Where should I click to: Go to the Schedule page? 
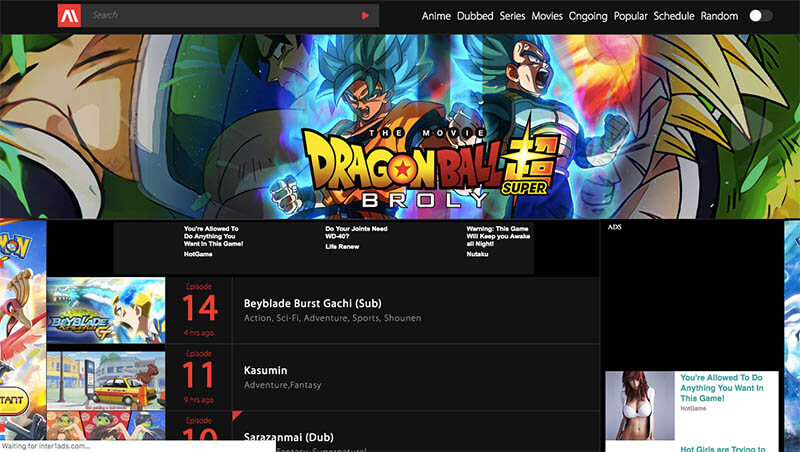click(674, 16)
